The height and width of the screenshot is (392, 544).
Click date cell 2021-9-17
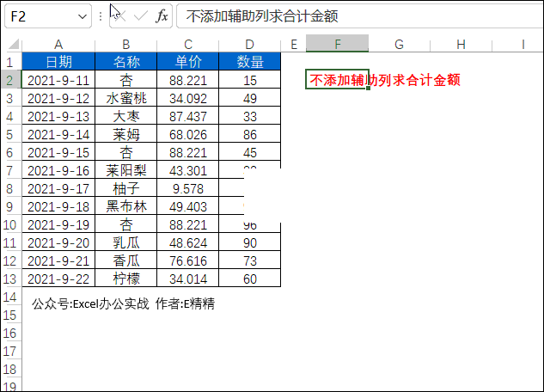(58, 188)
